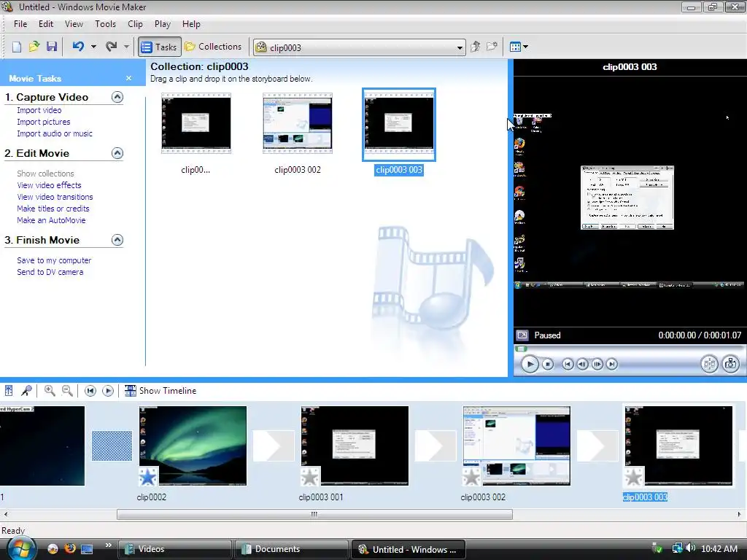Select the clip0003 003 collection thumbnail
The image size is (747, 560).
click(399, 124)
